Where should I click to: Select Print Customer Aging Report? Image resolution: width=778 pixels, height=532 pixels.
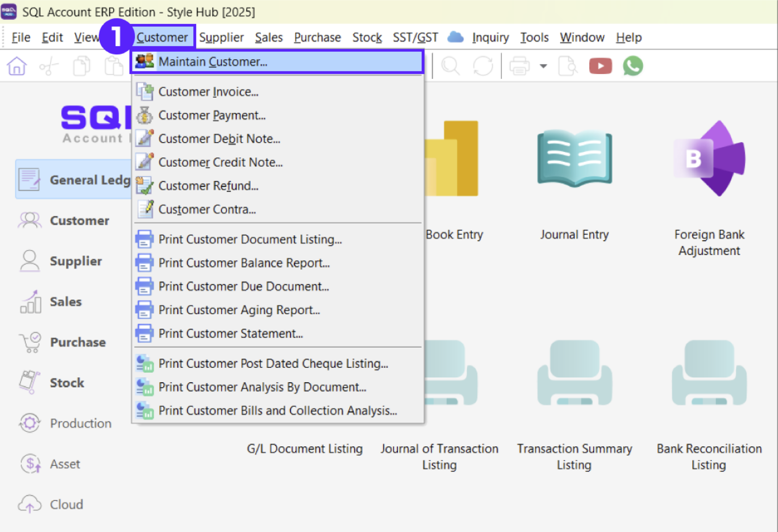click(x=239, y=310)
